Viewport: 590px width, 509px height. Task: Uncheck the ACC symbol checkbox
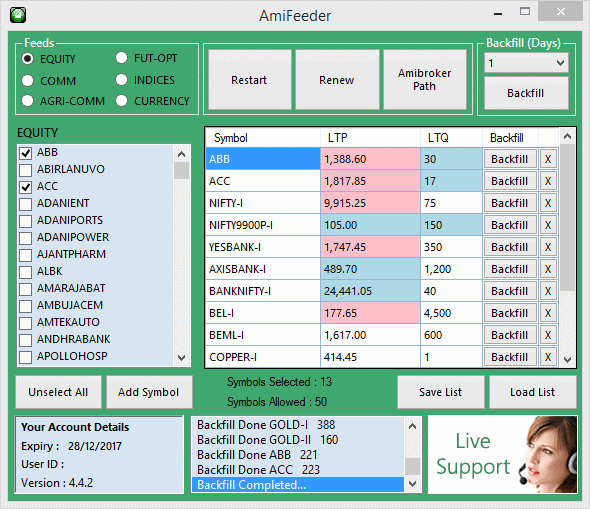point(26,187)
